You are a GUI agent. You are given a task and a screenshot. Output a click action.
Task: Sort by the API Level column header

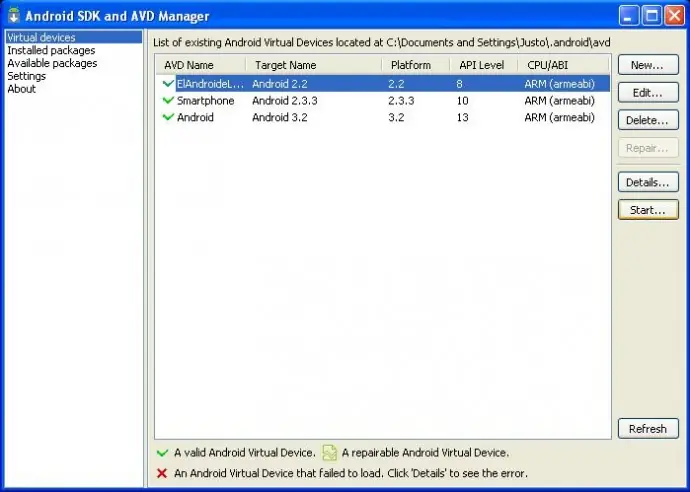pyautogui.click(x=484, y=65)
